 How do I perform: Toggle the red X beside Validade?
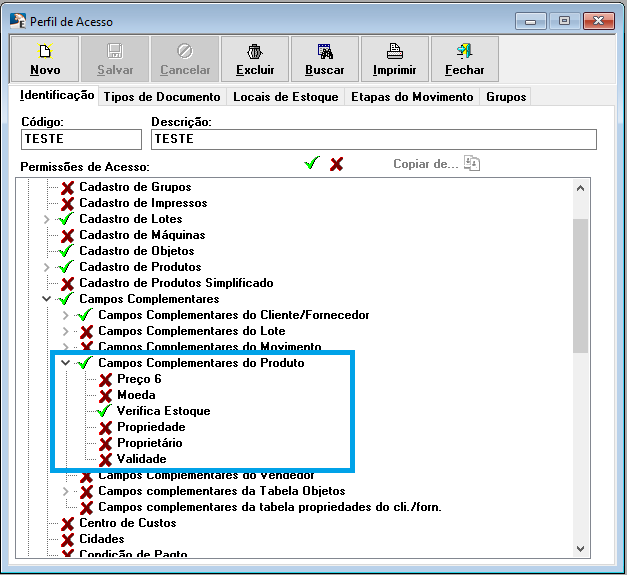(105, 459)
